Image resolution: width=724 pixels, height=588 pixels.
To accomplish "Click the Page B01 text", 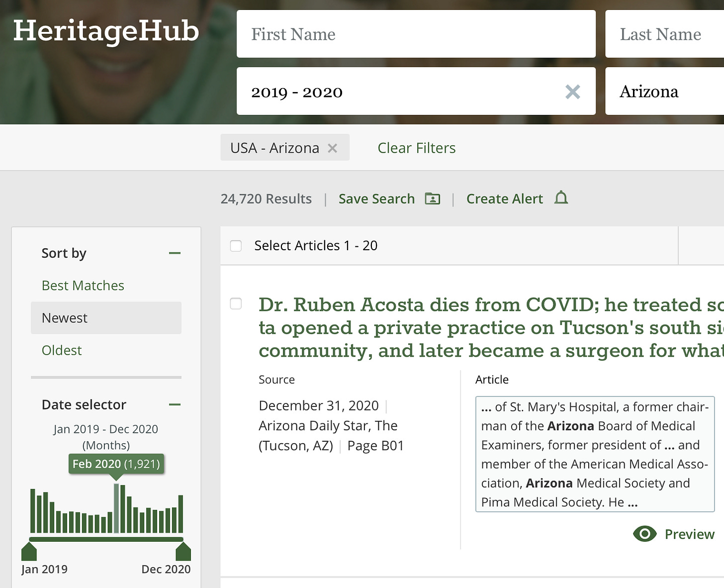I will [375, 445].
